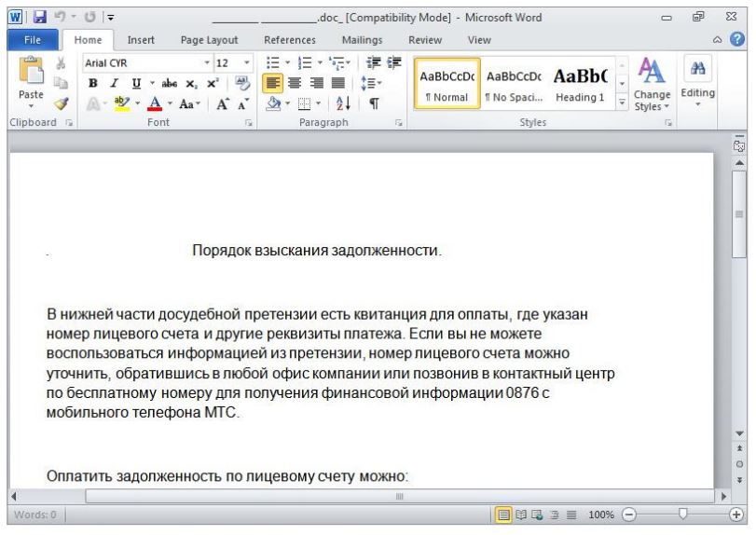Screen dimensions: 756x535
Task: Switch to the Page Layout tab
Action: pyautogui.click(x=209, y=40)
